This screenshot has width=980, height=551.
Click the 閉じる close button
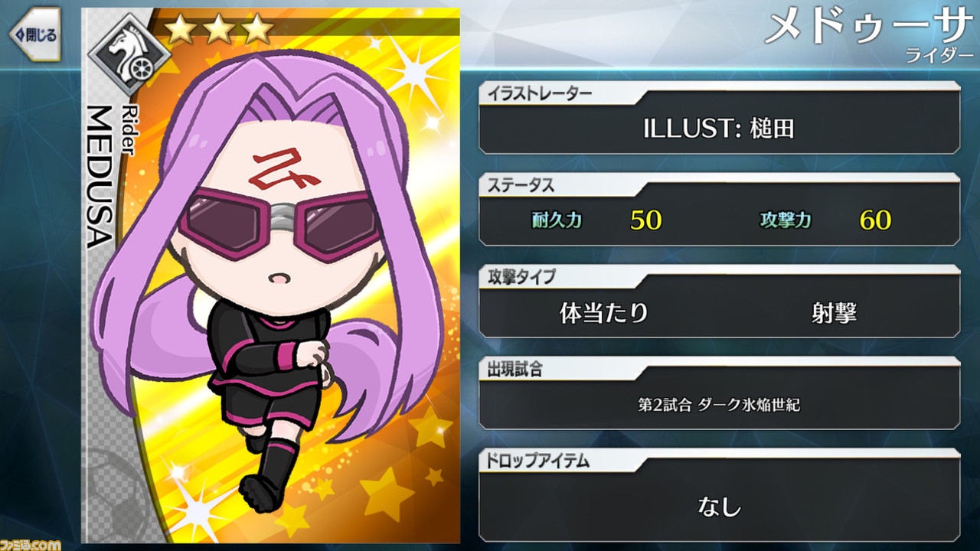[x=34, y=34]
